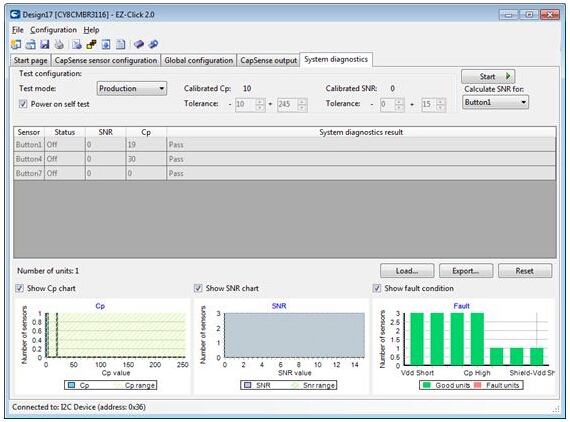Toggle the Power on self test checkbox

(23, 104)
